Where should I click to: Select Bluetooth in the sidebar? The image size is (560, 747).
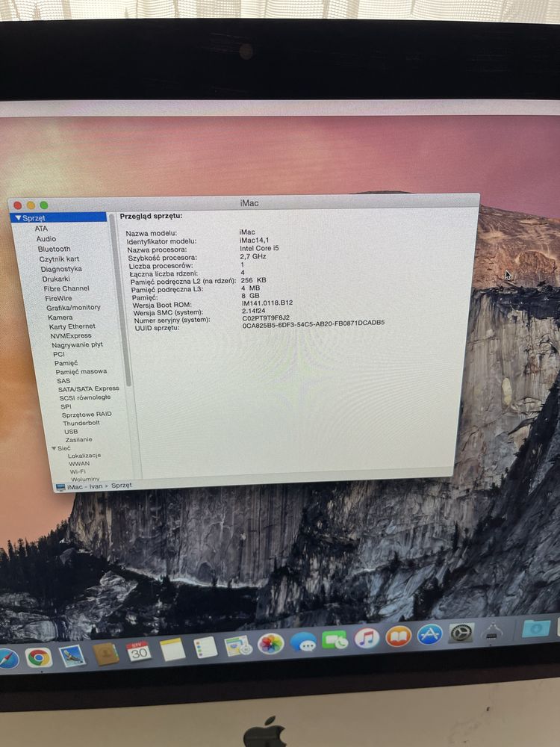(54, 249)
